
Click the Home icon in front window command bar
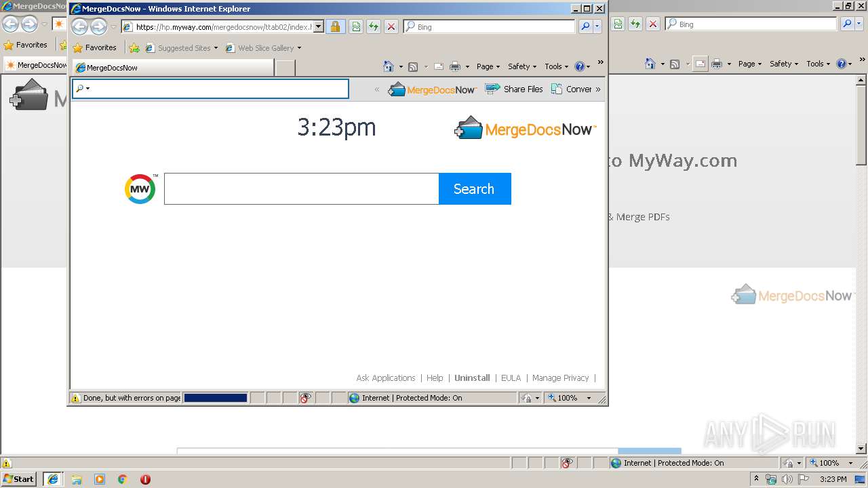click(x=389, y=66)
